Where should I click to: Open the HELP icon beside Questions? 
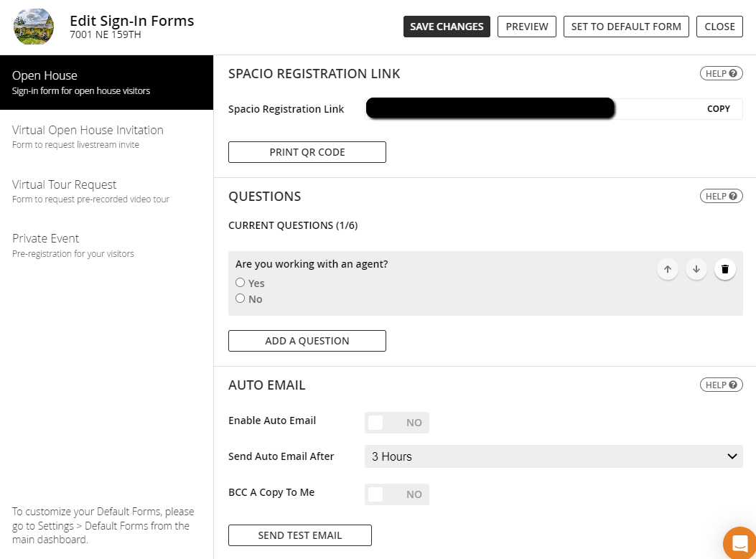721,195
